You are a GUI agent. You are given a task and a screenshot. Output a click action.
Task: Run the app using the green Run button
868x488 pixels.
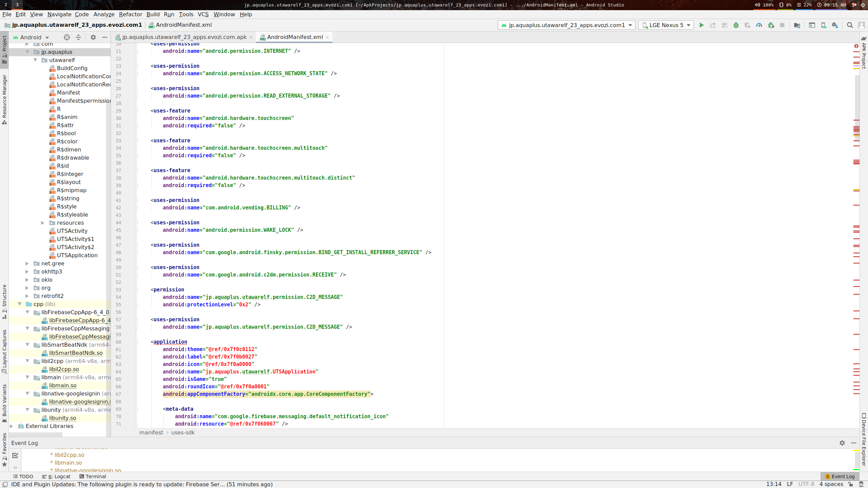(x=702, y=25)
